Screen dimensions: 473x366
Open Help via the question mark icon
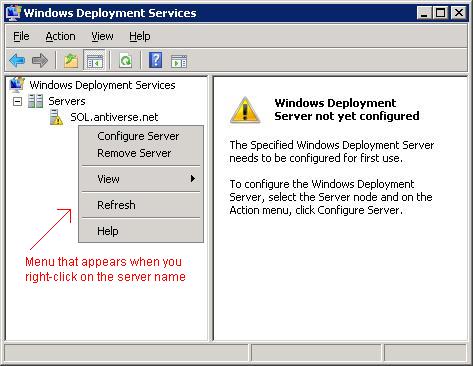pos(155,60)
